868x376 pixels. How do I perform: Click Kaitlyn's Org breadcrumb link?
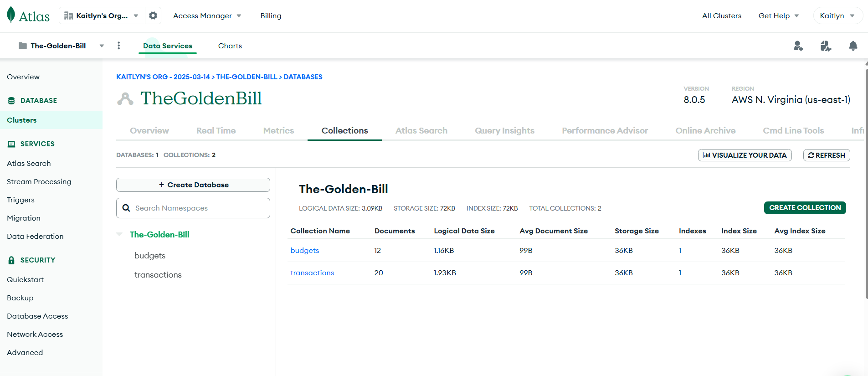coord(163,77)
